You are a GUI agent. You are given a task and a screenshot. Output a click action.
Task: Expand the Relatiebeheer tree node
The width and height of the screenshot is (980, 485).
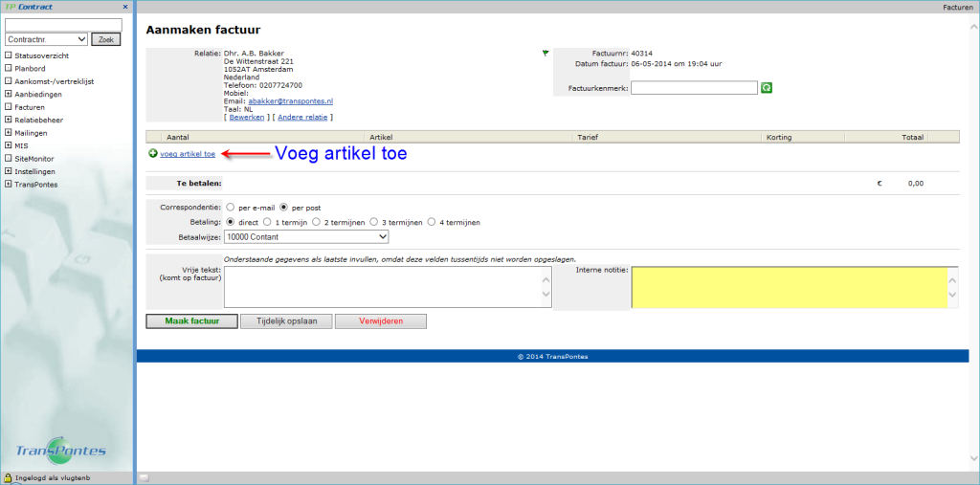coord(9,120)
